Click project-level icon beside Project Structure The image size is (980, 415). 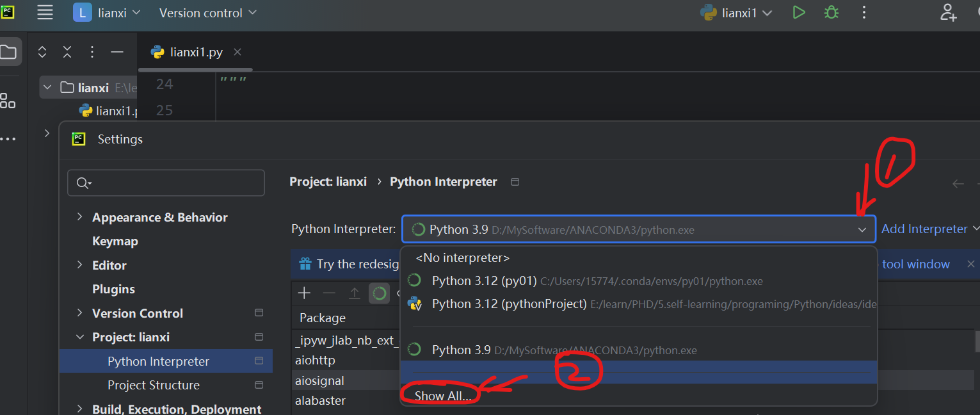pyautogui.click(x=259, y=386)
